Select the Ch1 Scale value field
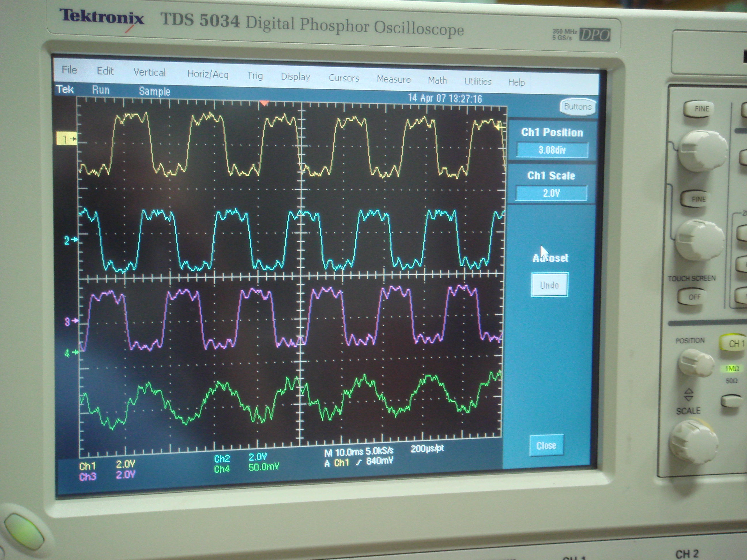 [x=551, y=193]
